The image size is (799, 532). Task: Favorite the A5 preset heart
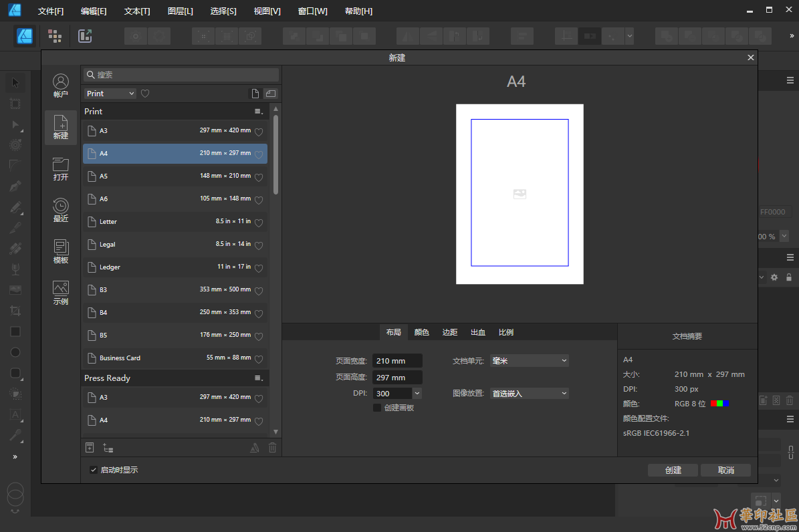click(x=259, y=177)
